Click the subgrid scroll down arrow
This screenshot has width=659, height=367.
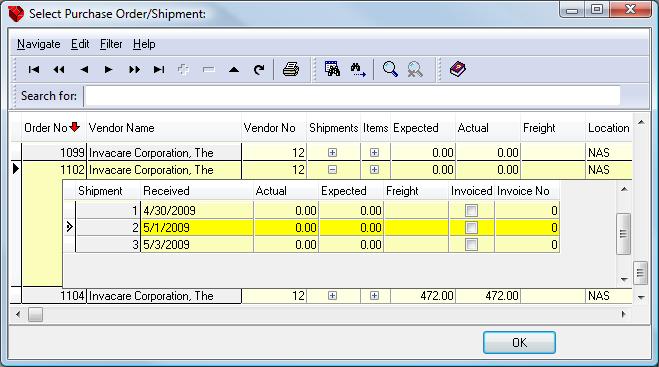624,279
